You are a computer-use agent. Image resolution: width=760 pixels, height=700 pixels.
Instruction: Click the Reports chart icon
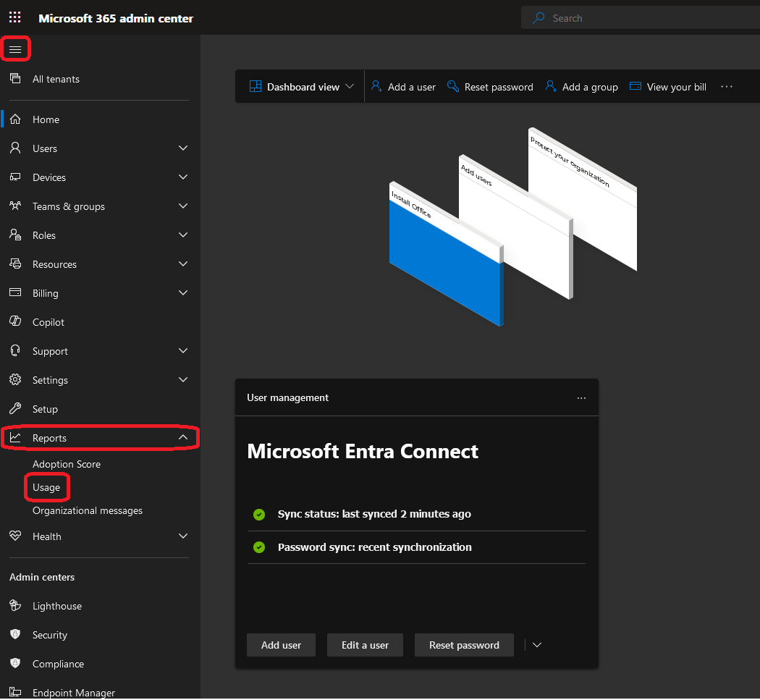[15, 438]
